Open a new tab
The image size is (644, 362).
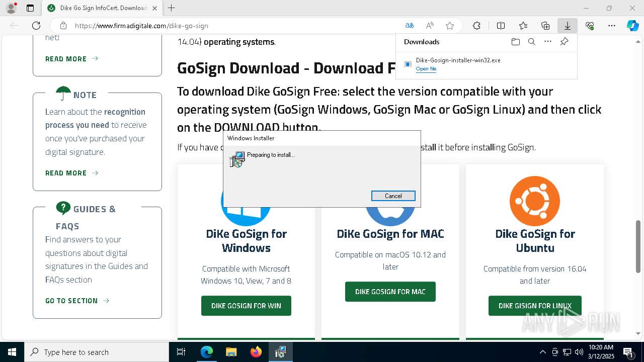click(x=171, y=8)
